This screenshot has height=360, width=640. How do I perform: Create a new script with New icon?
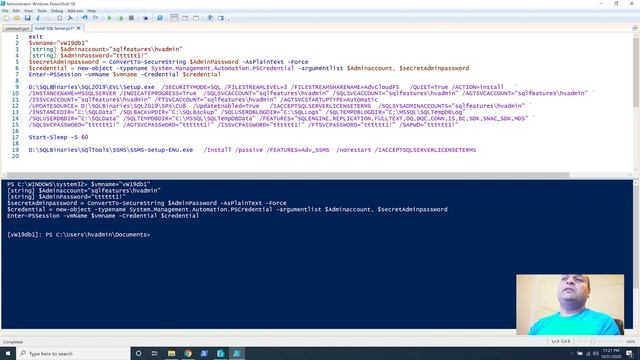pos(6,18)
